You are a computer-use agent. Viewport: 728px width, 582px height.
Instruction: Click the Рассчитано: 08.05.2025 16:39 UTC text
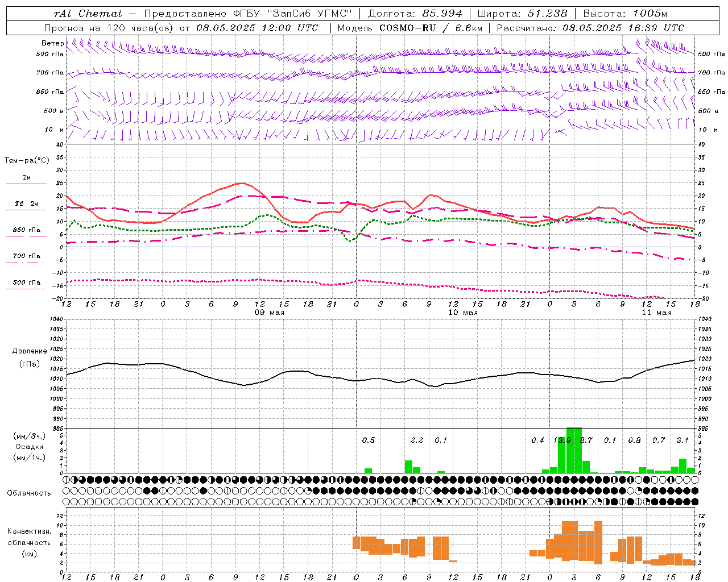(590, 28)
